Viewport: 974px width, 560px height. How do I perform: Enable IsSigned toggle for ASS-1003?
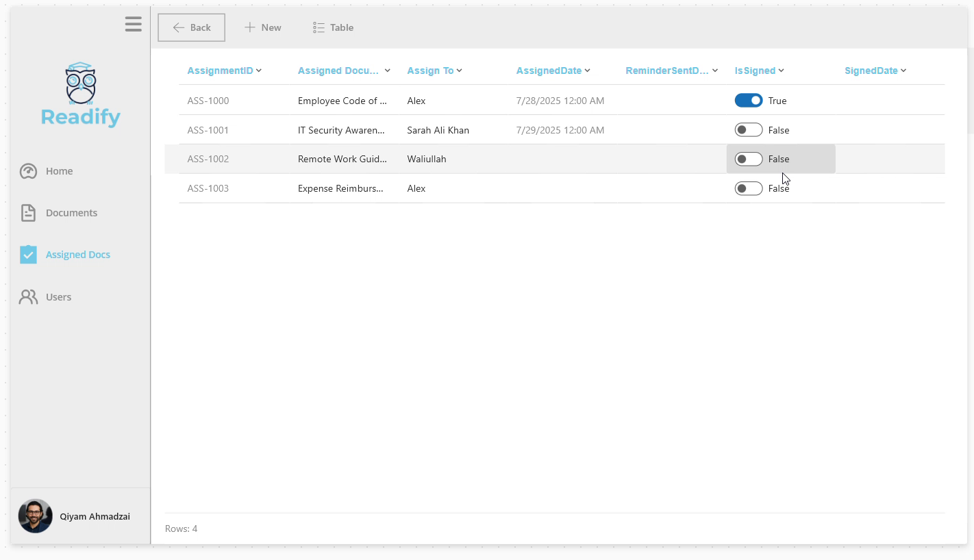(x=748, y=188)
